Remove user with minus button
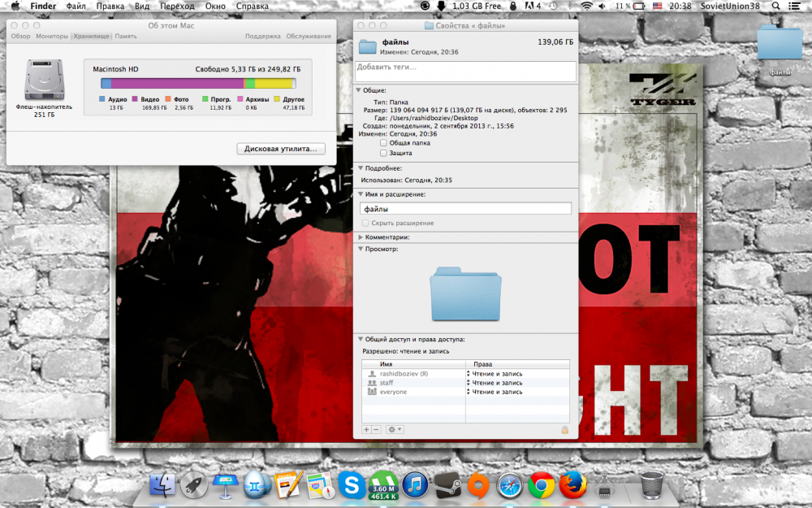This screenshot has height=508, width=812. (x=377, y=430)
